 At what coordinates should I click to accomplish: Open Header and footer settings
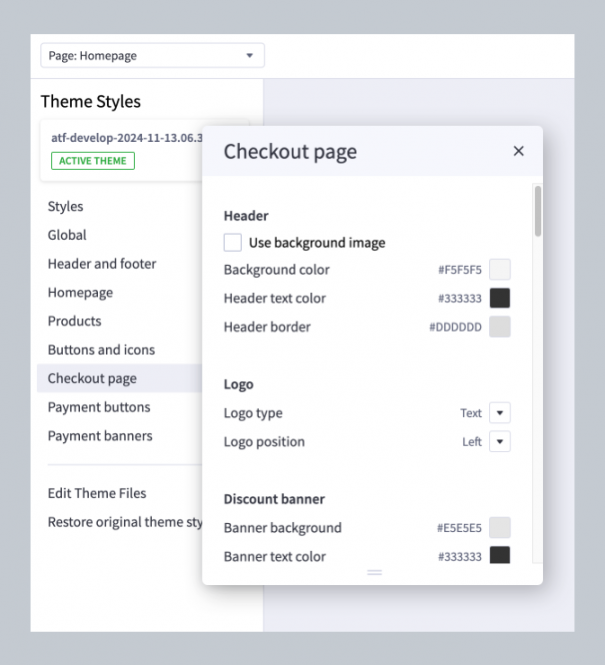tap(102, 264)
